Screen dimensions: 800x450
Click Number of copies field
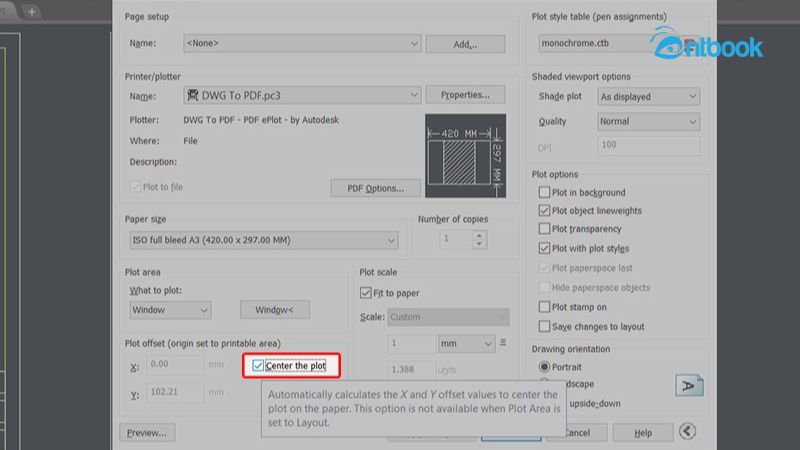(456, 239)
